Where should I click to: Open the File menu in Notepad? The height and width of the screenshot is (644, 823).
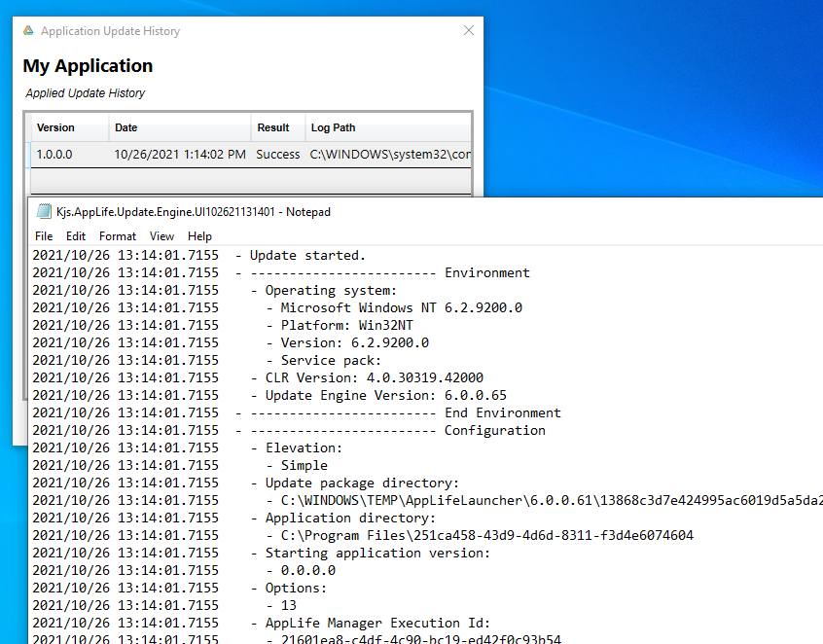[x=44, y=236]
